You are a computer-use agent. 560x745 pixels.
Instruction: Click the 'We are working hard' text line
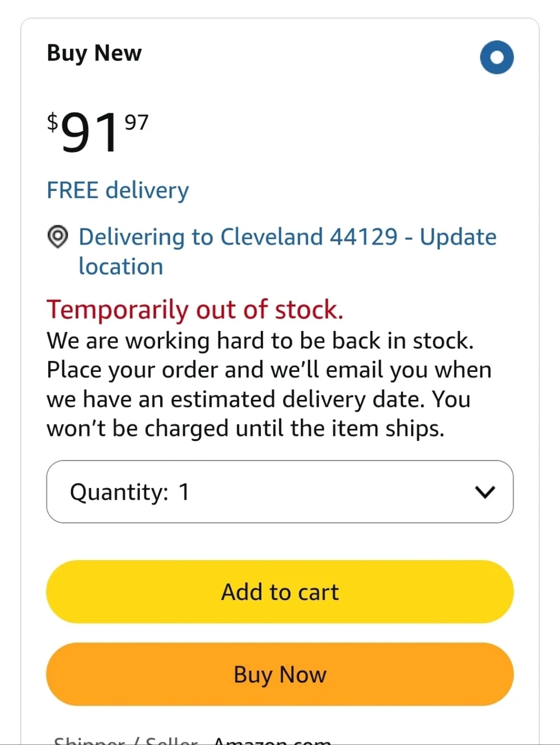[260, 341]
